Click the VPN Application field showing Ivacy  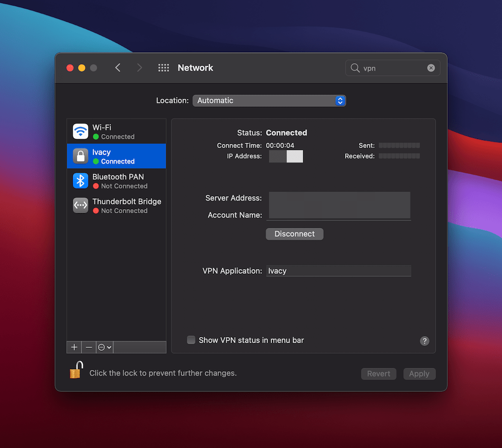338,271
